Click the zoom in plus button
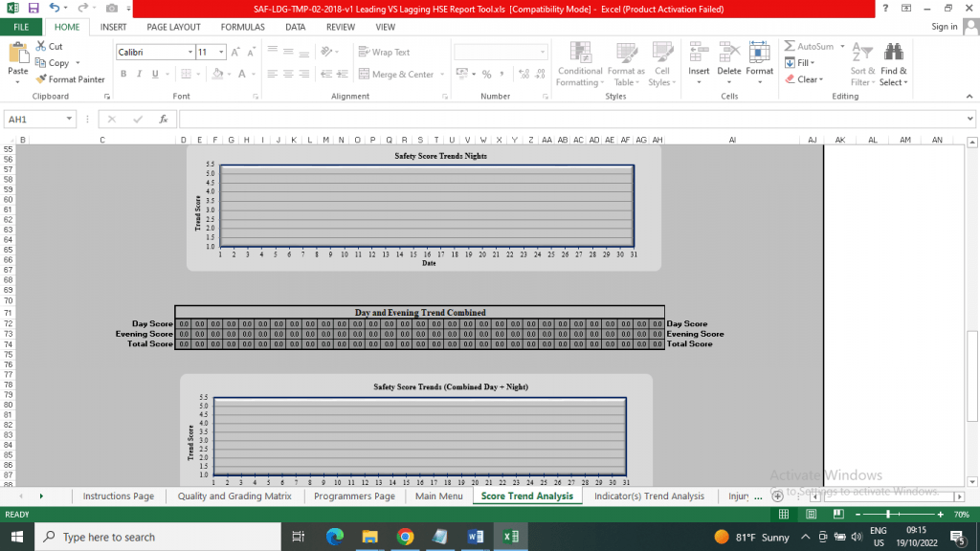Image resolution: width=980 pixels, height=551 pixels. coord(941,514)
